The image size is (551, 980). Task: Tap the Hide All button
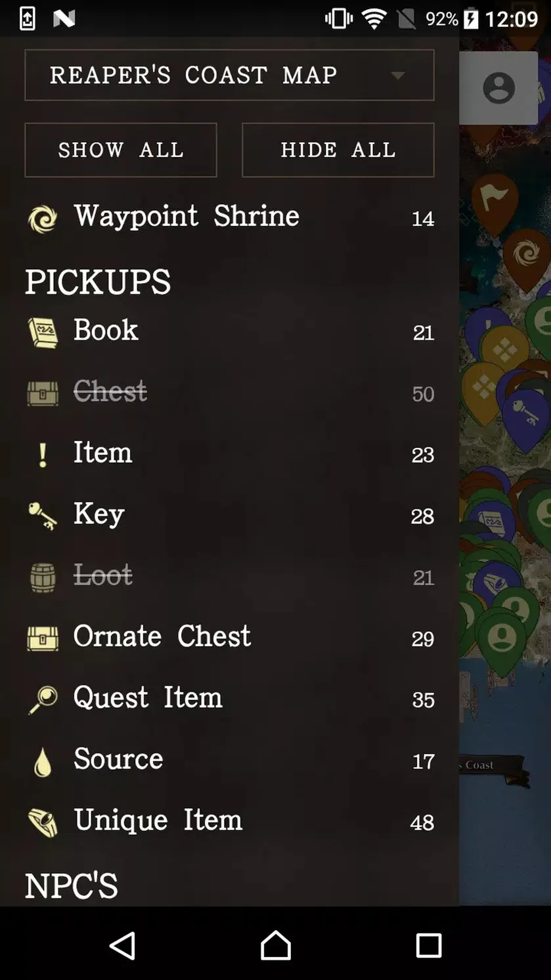(338, 150)
